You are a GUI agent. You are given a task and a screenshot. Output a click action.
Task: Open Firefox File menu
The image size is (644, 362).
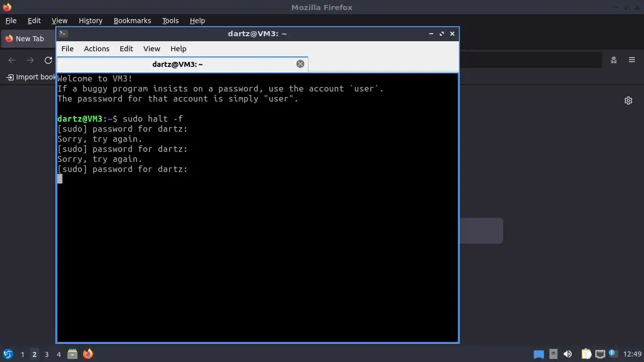click(x=11, y=21)
